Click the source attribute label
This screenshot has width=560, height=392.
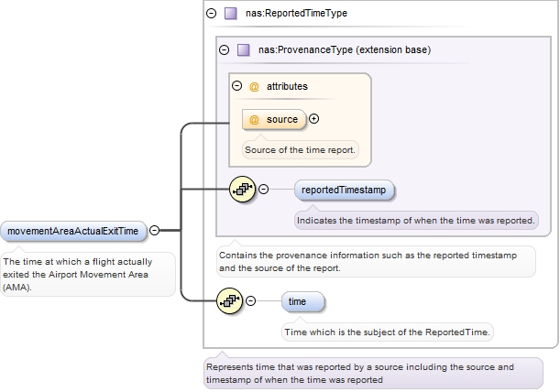[x=282, y=119]
